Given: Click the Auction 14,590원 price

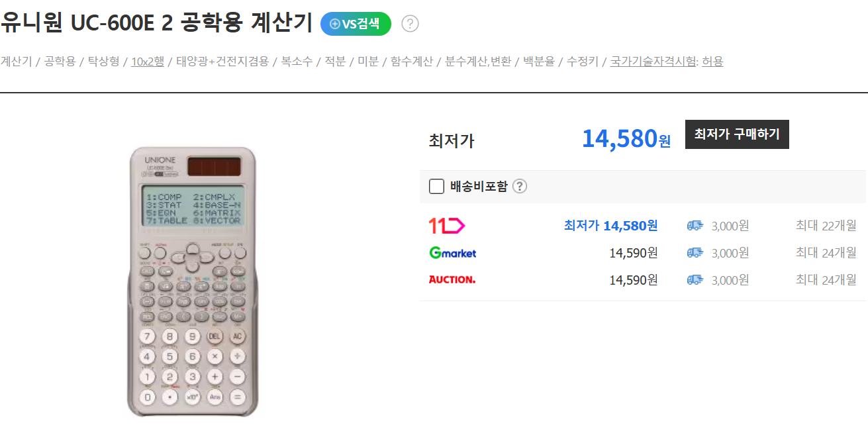Looking at the screenshot, I should coord(633,280).
